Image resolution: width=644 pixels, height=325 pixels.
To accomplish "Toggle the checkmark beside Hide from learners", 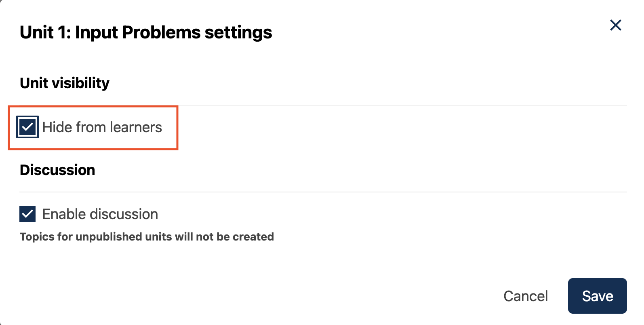I will (27, 127).
